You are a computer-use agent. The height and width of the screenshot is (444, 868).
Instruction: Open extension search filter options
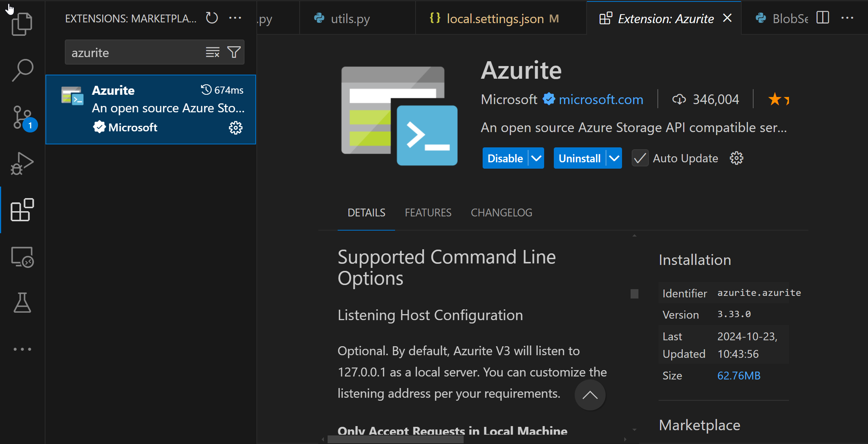[234, 52]
